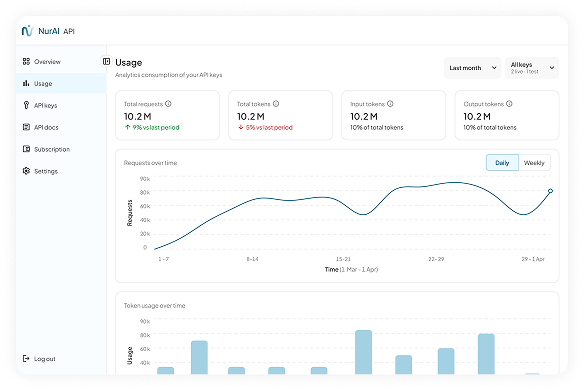Click info icon beside Input tokens
The image size is (584, 391).
coord(390,104)
